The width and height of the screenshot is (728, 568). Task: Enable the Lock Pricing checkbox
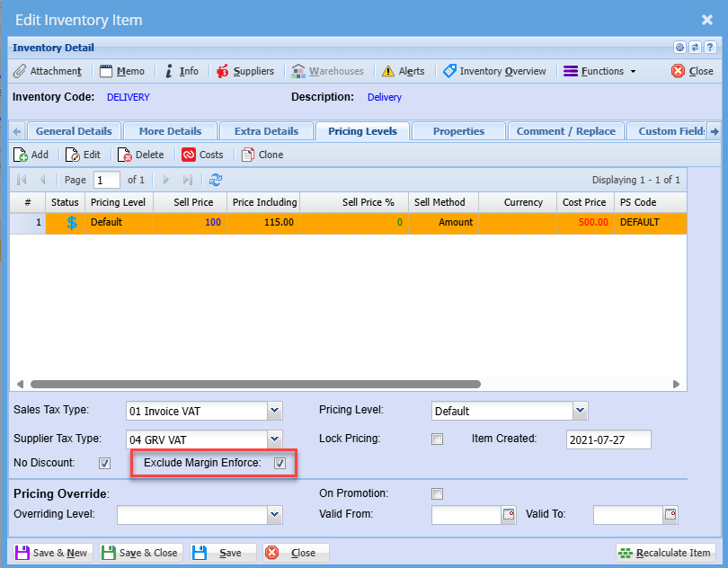[x=438, y=439]
